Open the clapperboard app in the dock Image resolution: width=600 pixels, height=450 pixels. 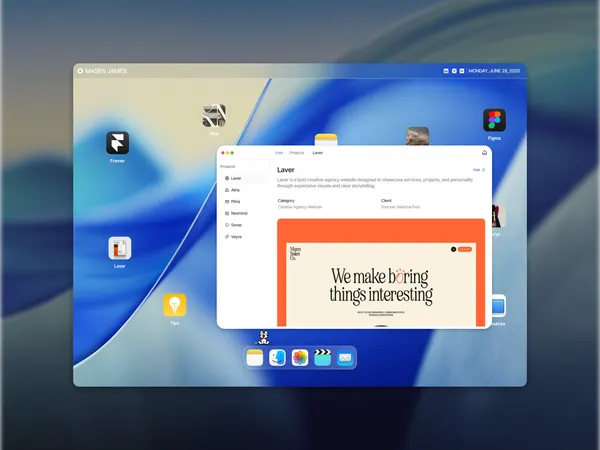[322, 358]
